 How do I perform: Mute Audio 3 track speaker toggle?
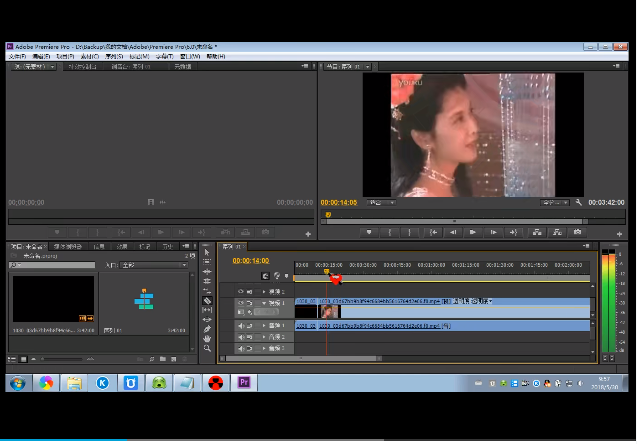coord(240,349)
